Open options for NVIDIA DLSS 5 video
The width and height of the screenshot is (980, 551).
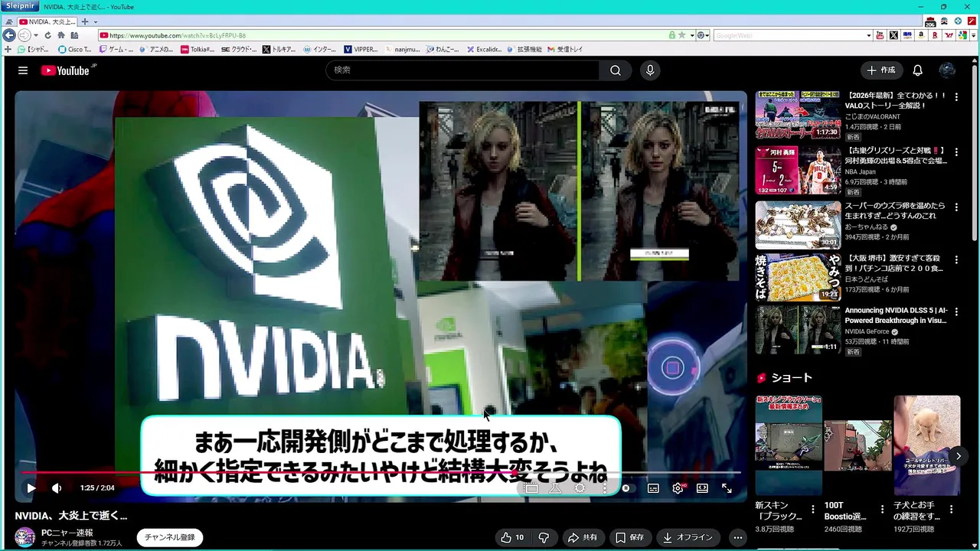click(x=956, y=311)
